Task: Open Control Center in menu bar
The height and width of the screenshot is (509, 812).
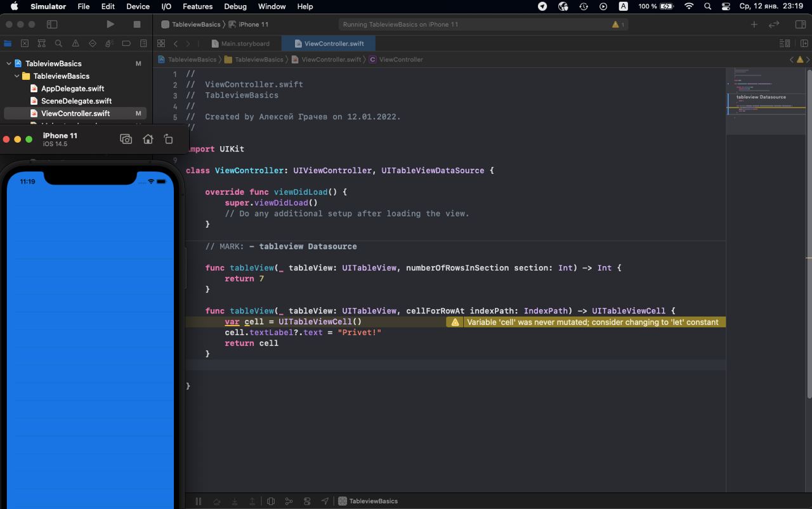Action: (x=726, y=6)
